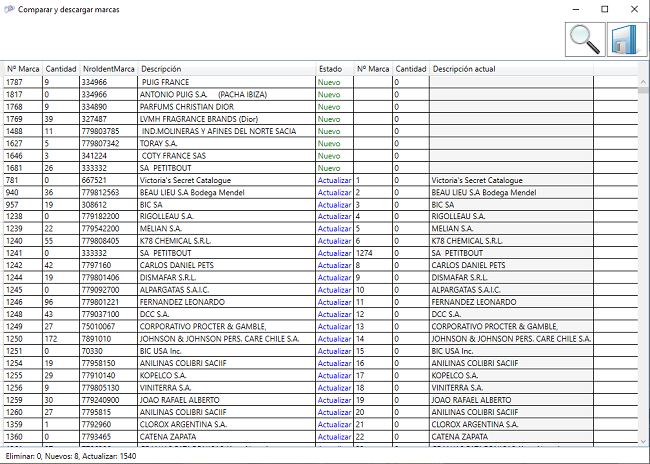Select the PARFUMS CHRISTIAN DIOR cell
This screenshot has width=650, height=464.
coord(226,107)
